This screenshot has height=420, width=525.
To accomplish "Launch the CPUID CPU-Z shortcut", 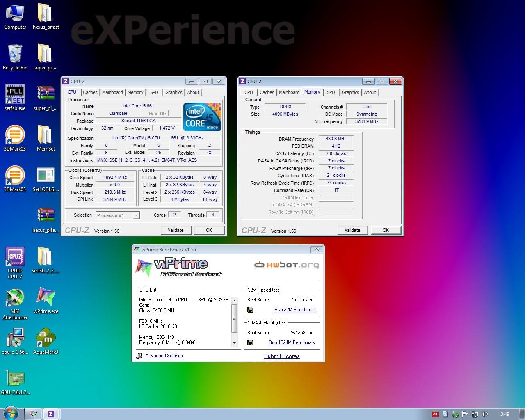I will pos(15,263).
